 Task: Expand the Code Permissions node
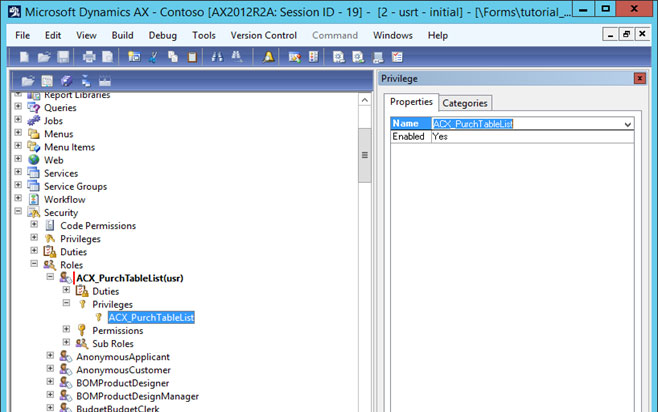[x=34, y=226]
